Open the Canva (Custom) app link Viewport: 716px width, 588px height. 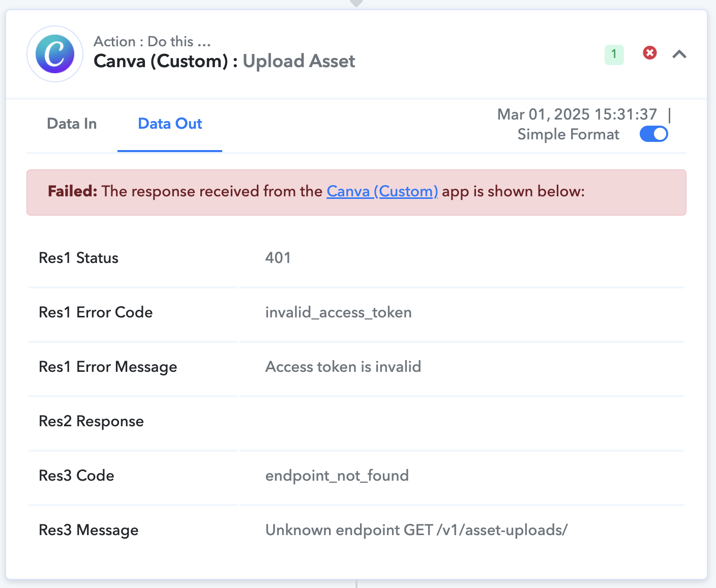[382, 191]
